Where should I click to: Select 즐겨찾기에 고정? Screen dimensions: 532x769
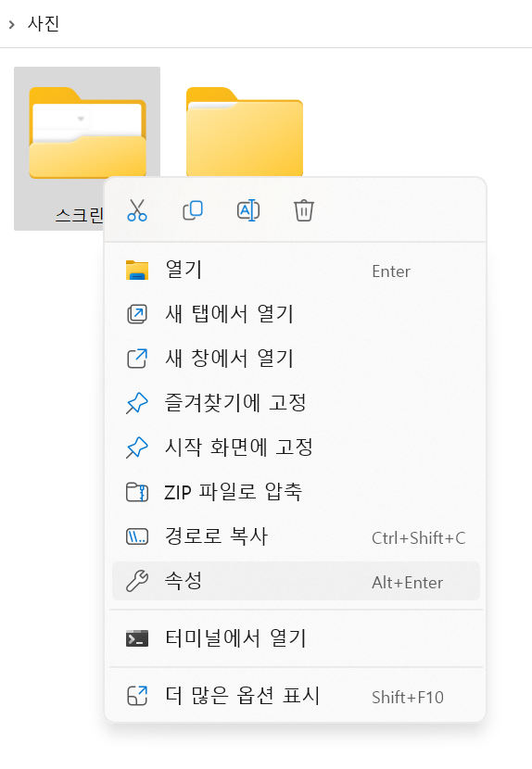click(296, 403)
